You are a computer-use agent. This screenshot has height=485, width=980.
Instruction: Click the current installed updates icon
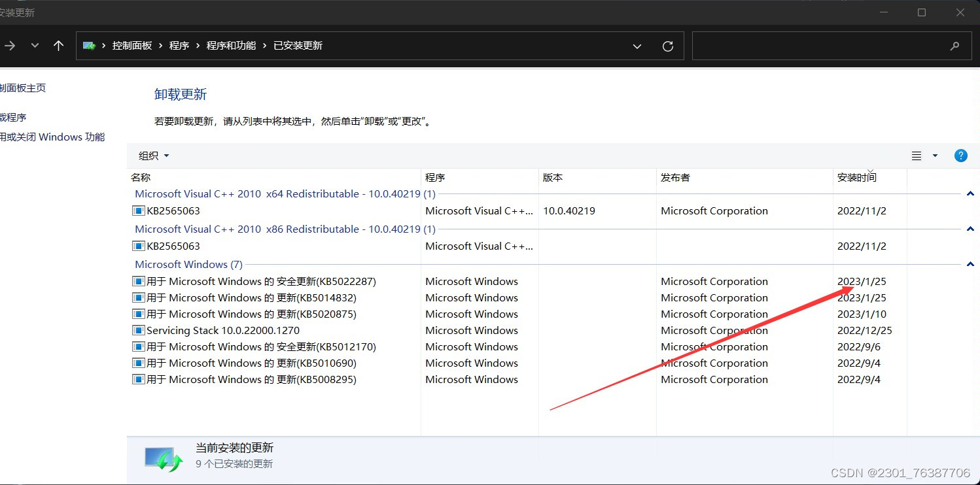click(x=164, y=459)
